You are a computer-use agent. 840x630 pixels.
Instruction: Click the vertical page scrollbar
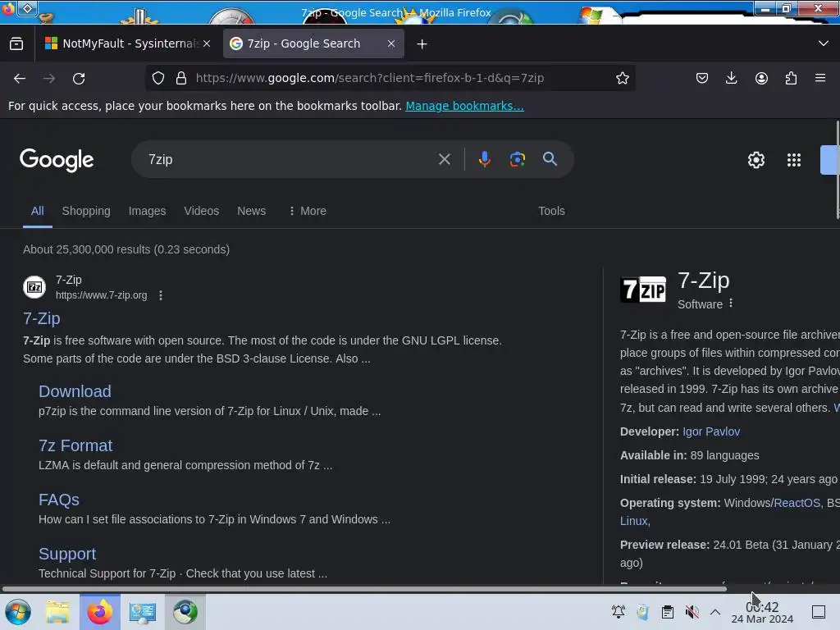click(838, 169)
